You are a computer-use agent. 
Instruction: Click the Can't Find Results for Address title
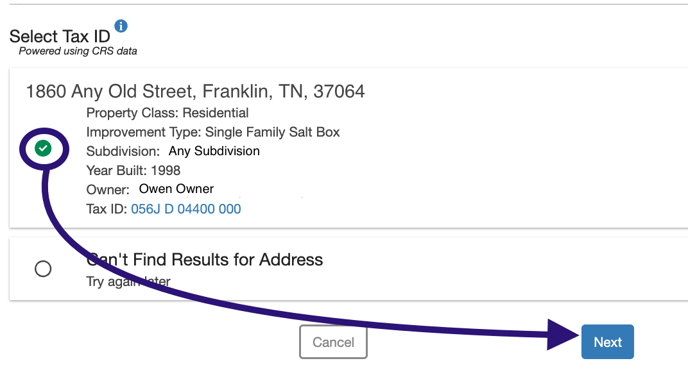[x=204, y=260]
